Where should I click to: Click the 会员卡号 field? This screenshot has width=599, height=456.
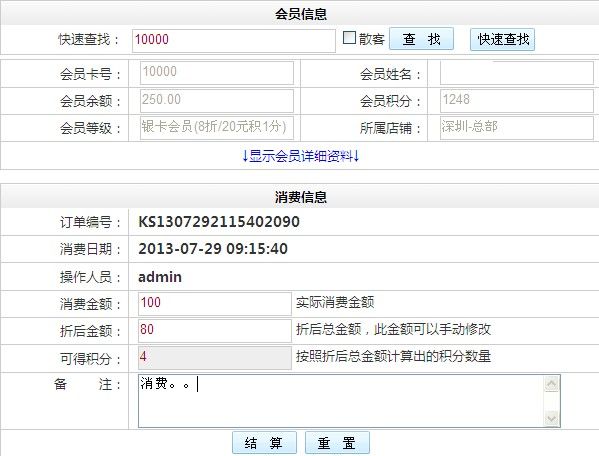tap(217, 73)
